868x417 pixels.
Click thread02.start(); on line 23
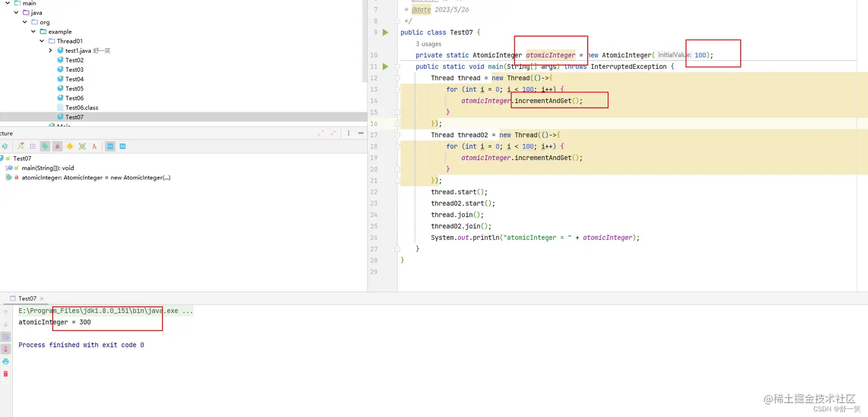[463, 204]
